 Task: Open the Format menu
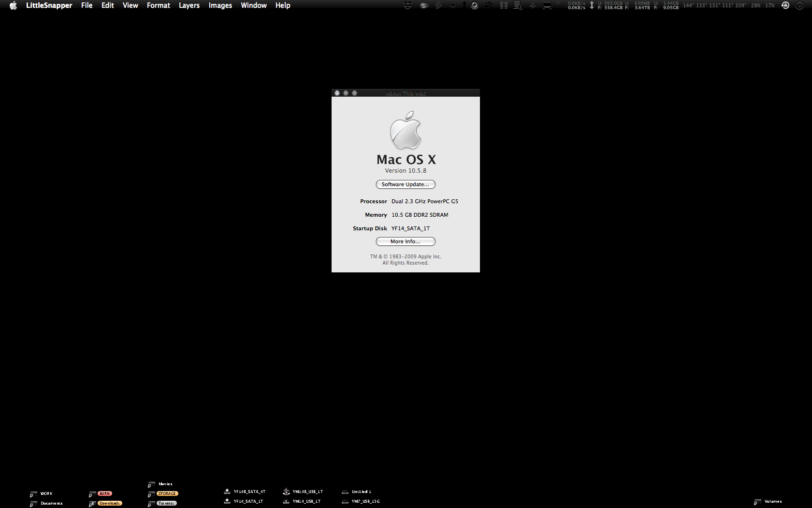click(158, 5)
